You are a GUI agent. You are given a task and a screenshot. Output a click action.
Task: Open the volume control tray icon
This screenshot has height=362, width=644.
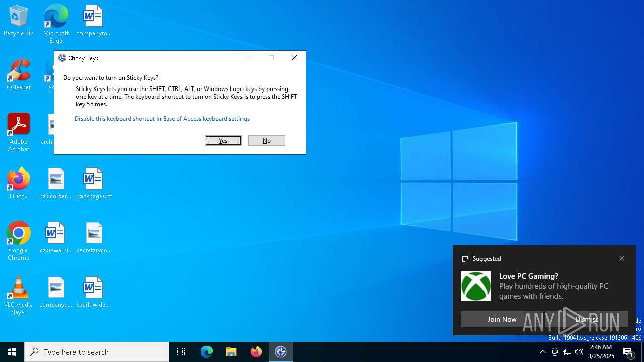pos(579,352)
